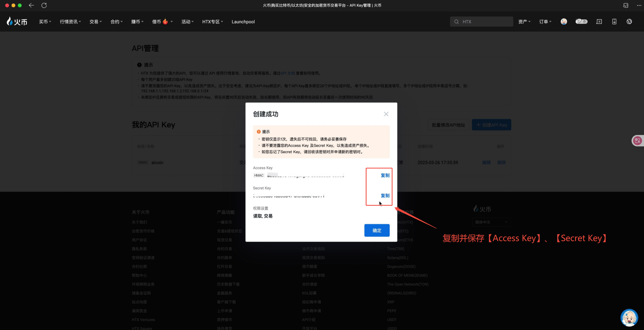
Task: Open the Launchpool page
Action: pos(243,22)
